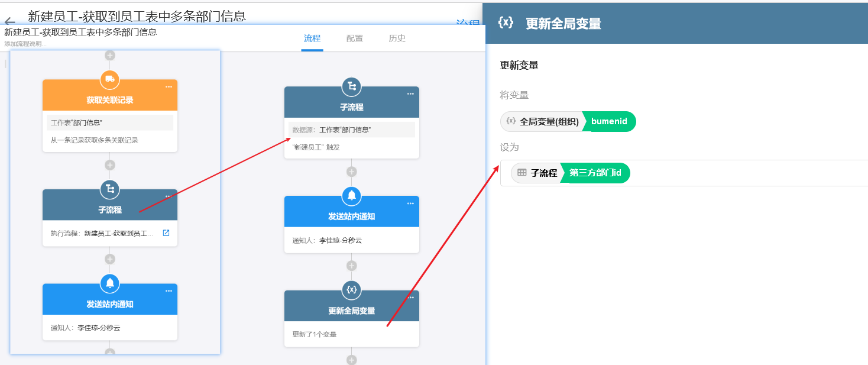Add a node below the "新建员工" 触发 card
Image resolution: width=868 pixels, height=365 pixels.
pos(352,172)
